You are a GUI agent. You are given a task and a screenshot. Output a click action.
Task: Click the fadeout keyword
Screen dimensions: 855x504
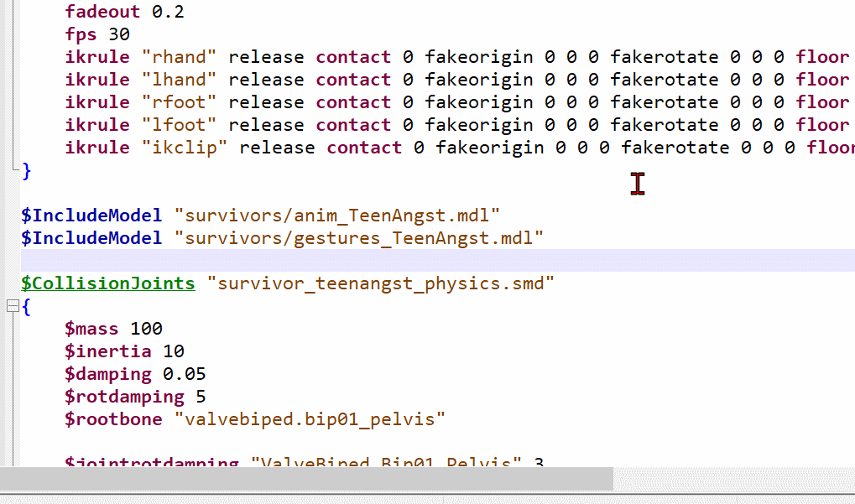click(x=102, y=12)
